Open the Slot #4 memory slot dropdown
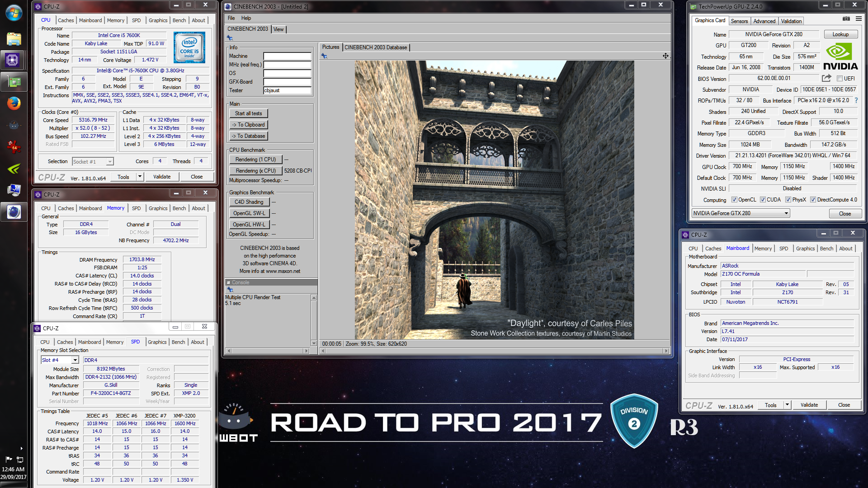 pyautogui.click(x=60, y=360)
